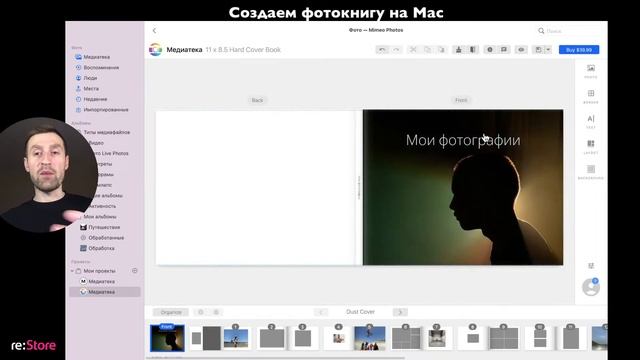Open Мои альбомы in the sidebar
The width and height of the screenshot is (640, 360).
(x=100, y=217)
